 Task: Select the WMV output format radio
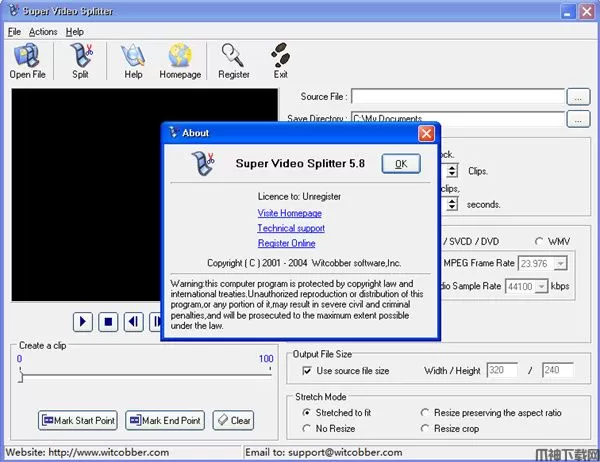[x=540, y=242]
